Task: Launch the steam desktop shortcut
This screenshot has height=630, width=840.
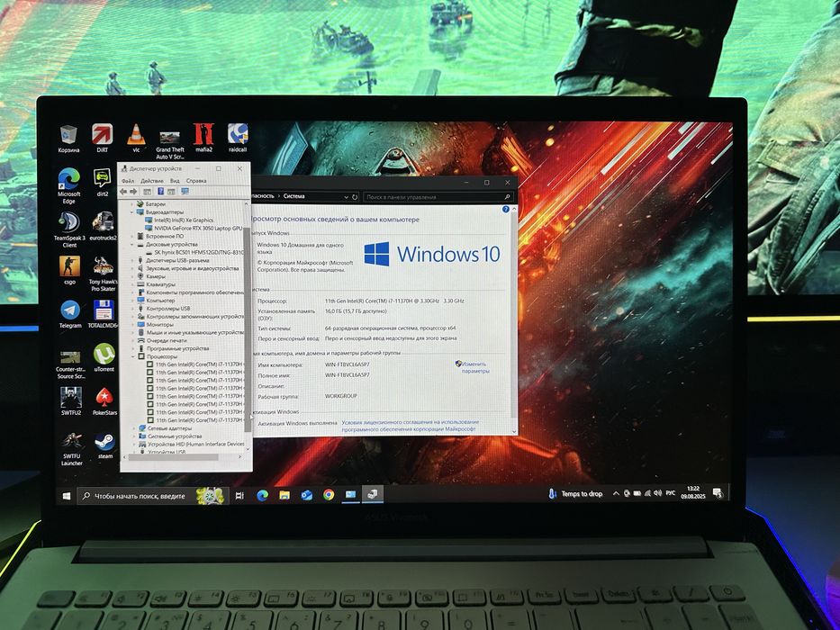Action: pyautogui.click(x=105, y=445)
